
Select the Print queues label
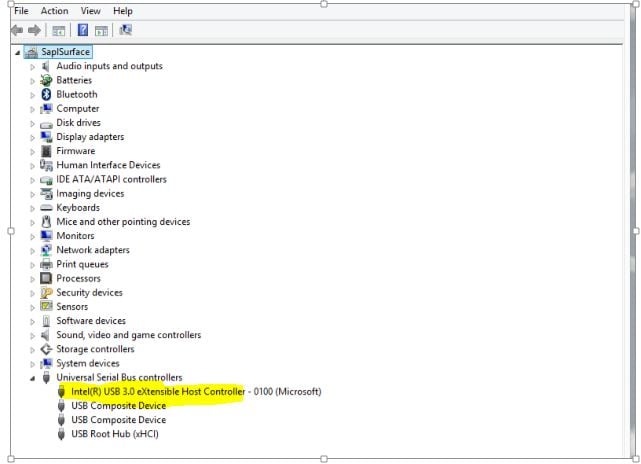click(82, 265)
